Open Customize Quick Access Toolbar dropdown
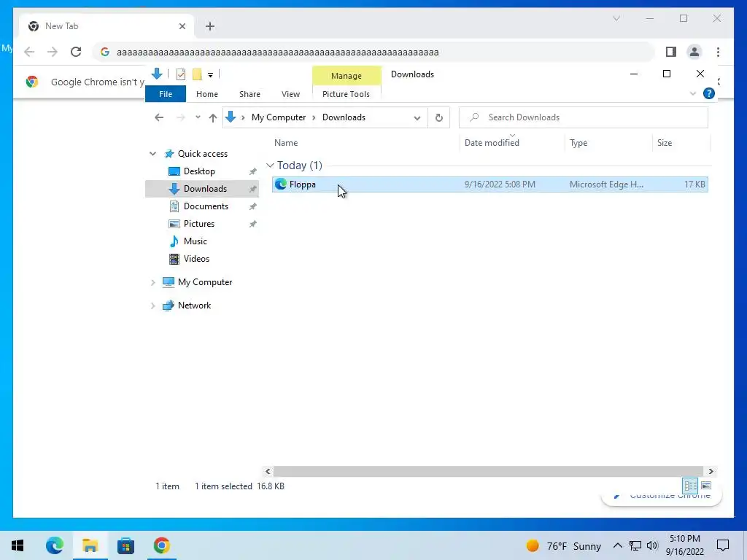 pyautogui.click(x=210, y=75)
